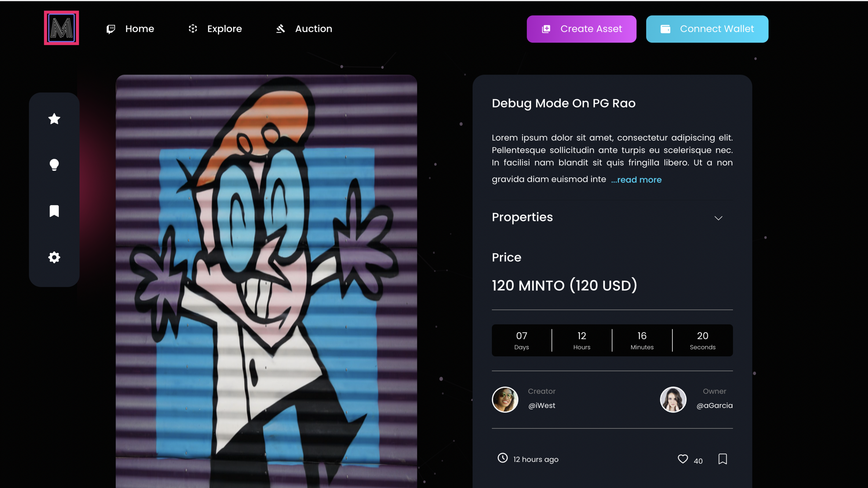
Task: Click the M logo icon
Action: [x=61, y=28]
